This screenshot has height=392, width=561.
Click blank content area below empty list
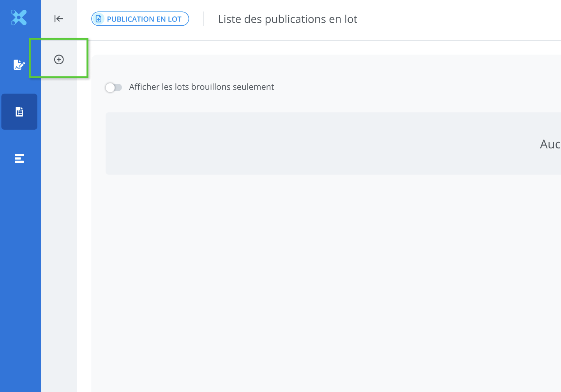[312, 273]
